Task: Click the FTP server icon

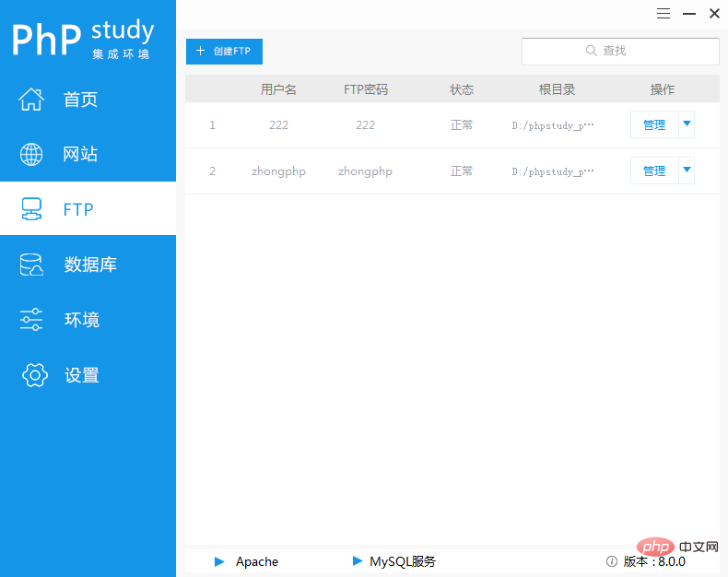Action: (x=31, y=209)
